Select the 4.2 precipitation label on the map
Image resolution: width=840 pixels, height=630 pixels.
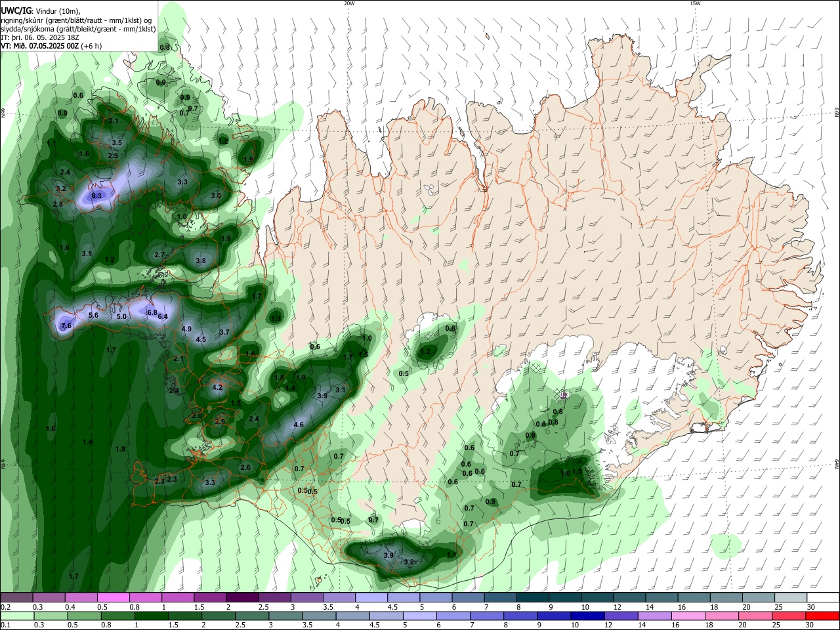[x=218, y=388]
